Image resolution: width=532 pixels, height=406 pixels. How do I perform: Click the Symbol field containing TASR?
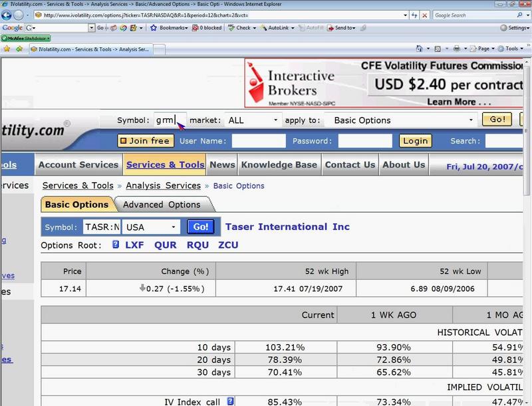[102, 227]
